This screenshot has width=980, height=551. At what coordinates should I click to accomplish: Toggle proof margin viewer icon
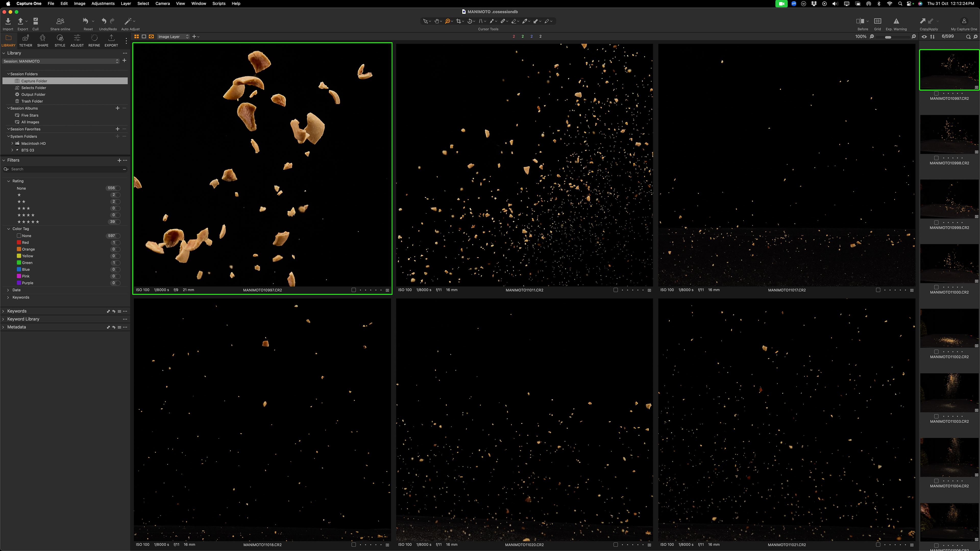tap(151, 36)
